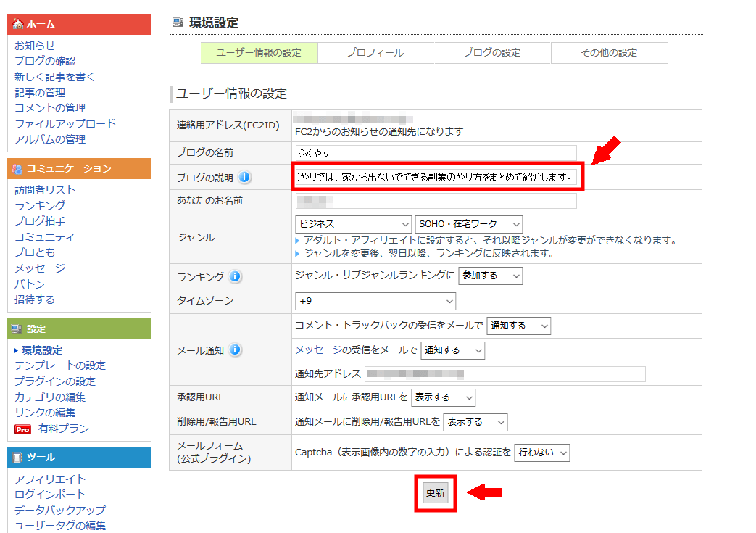This screenshot has width=756, height=533.
Task: Open the SOHO・在宅ワーク sub-genre dropdown
Action: coord(469,224)
